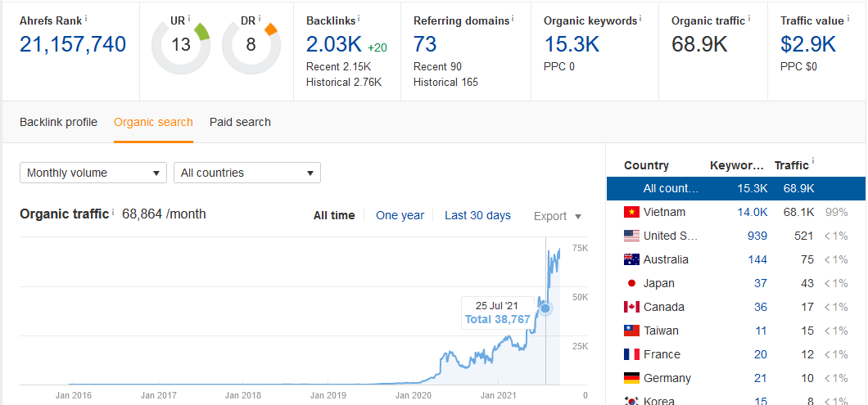Screen dimensions: 868x405
Task: Click the info icon next to Organic keywords
Action: point(640,18)
